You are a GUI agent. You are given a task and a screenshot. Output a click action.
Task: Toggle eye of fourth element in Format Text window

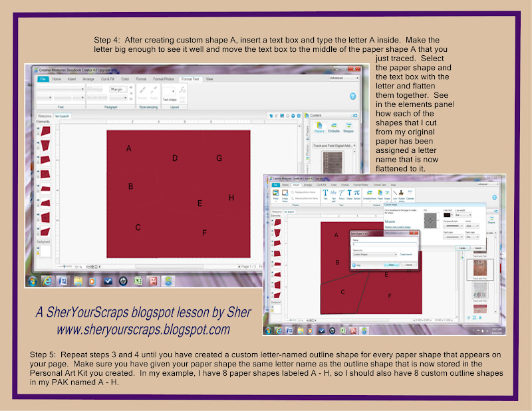(x=38, y=172)
